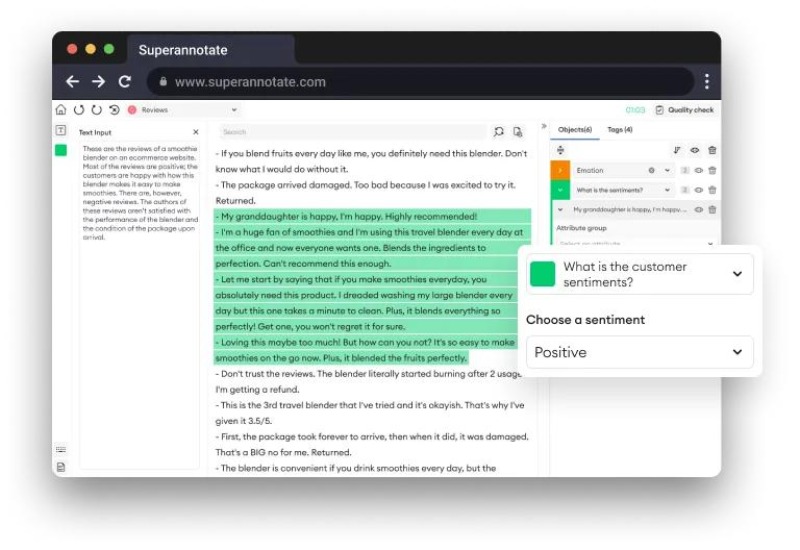Image resolution: width=800 pixels, height=550 pixels.
Task: Click the document icon at the sidebar bottom
Action: pyautogui.click(x=61, y=467)
